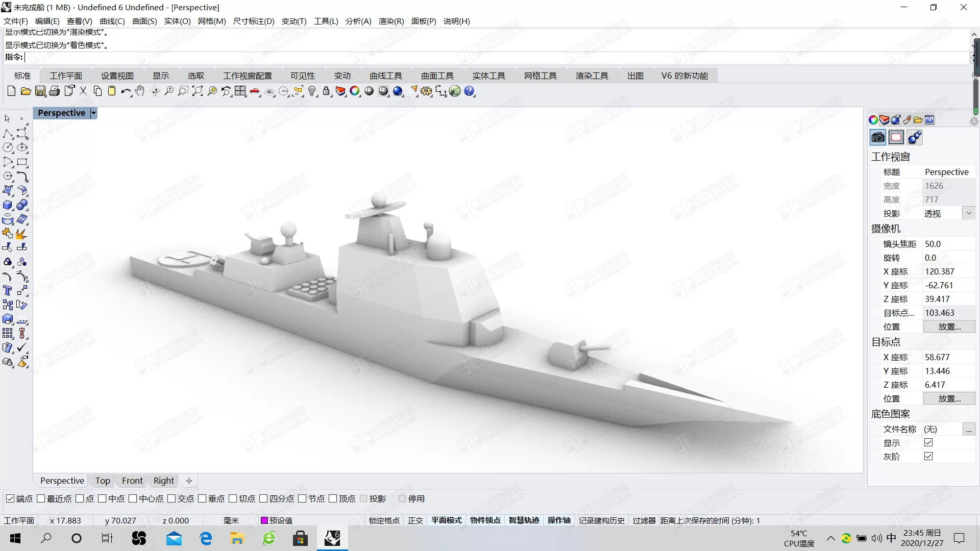980x551 pixels.
Task: Click the 指令 command input field
Action: click(x=495, y=57)
